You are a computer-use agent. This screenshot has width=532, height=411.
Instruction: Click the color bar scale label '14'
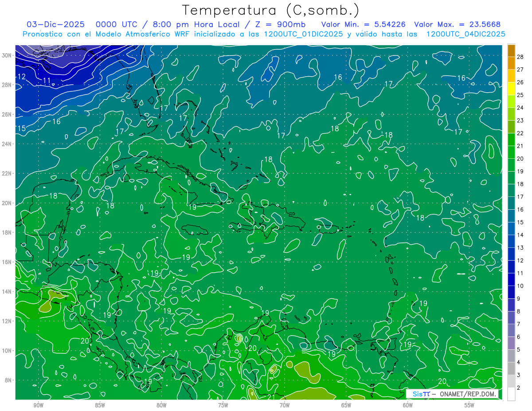pos(520,235)
